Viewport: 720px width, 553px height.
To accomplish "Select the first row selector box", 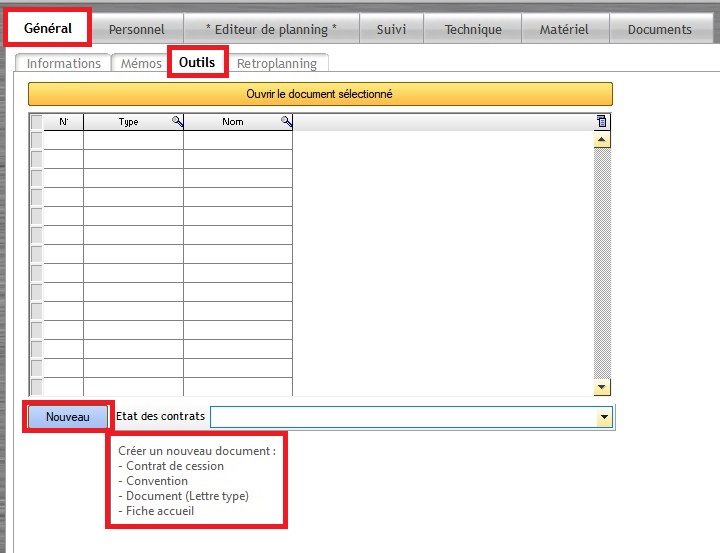I will click(36, 141).
